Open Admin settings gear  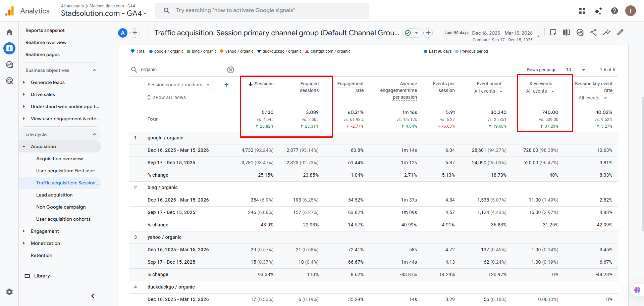(9, 292)
